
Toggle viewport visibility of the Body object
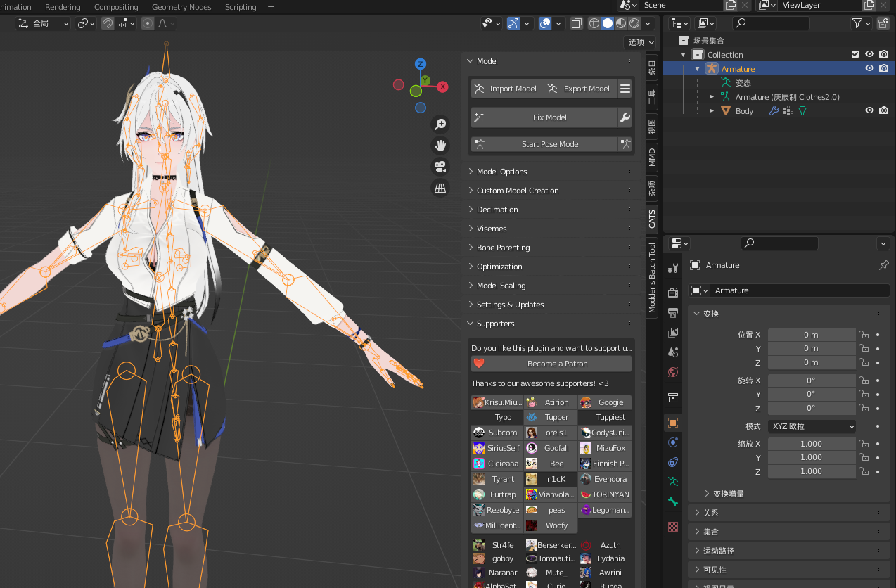[x=869, y=110]
